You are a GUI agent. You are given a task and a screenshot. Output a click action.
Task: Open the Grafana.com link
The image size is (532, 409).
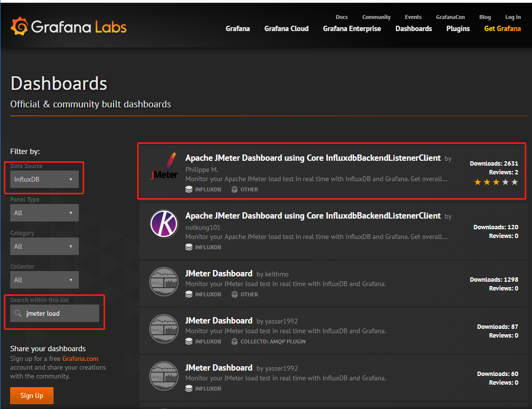click(x=80, y=358)
